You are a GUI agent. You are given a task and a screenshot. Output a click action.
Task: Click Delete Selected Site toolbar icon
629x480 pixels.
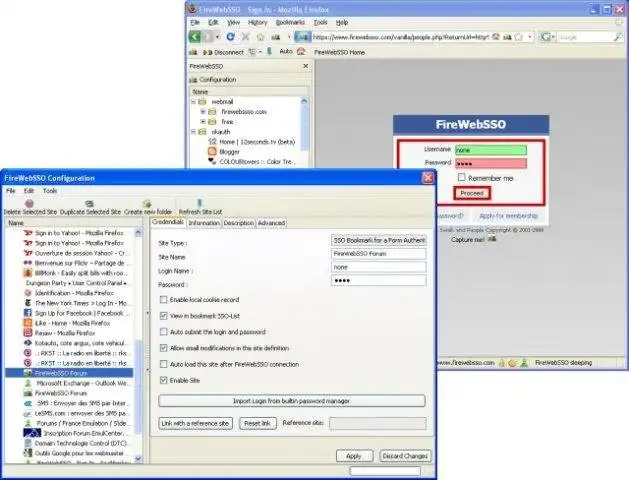pyautogui.click(x=29, y=203)
